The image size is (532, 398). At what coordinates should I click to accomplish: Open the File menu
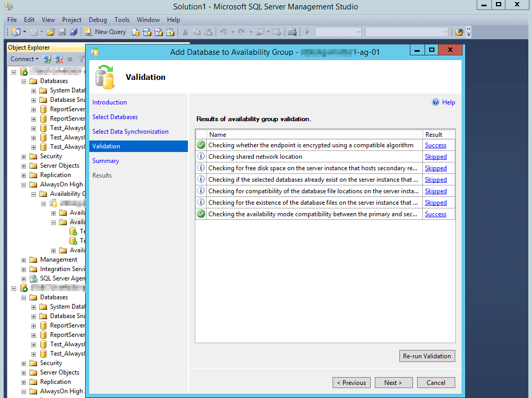12,20
